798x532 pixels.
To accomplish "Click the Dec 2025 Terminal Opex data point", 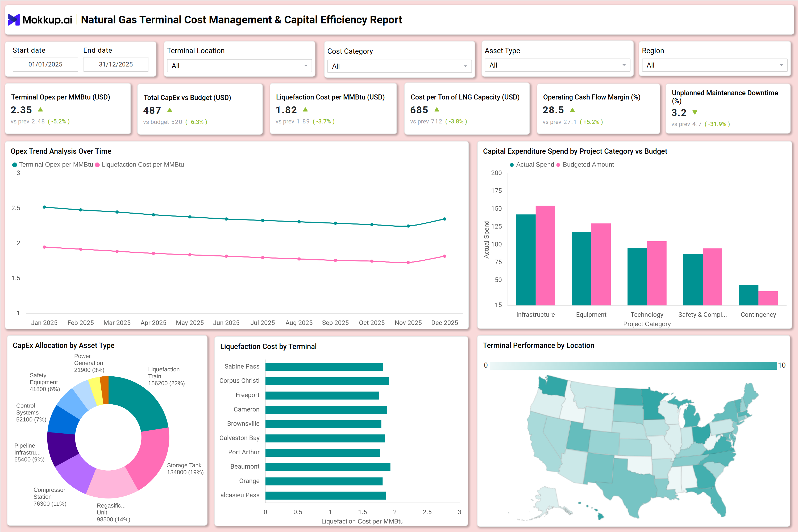I will click(x=444, y=219).
